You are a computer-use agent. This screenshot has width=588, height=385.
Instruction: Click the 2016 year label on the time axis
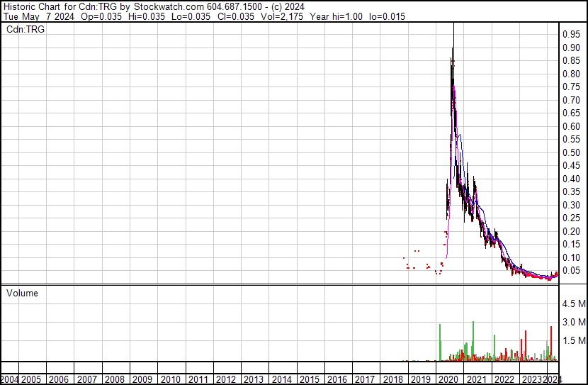click(x=337, y=379)
